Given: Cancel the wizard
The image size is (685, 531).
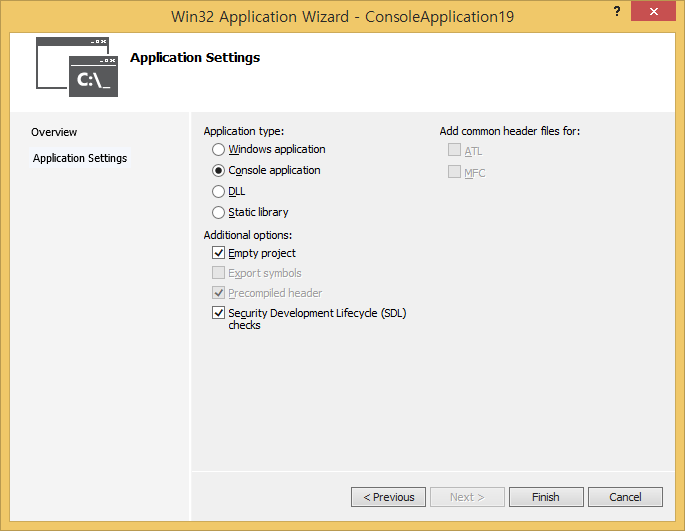Looking at the screenshot, I should 625,497.
